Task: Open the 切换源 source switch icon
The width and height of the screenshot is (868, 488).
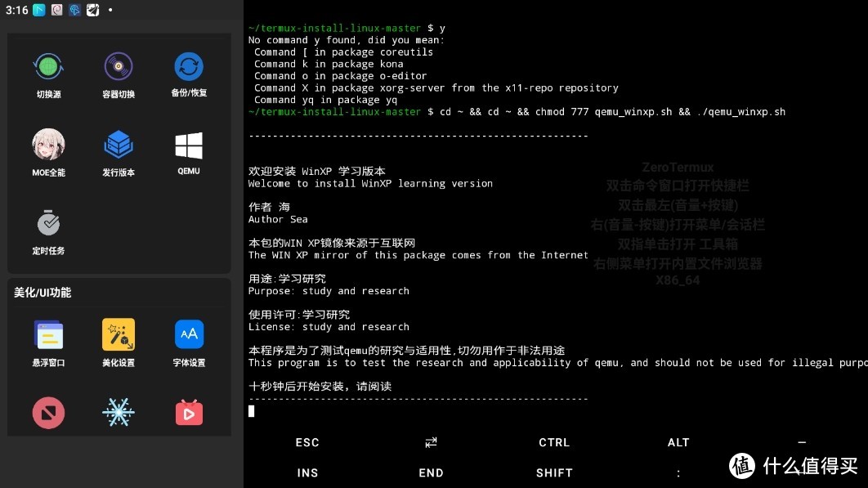Action: click(48, 67)
